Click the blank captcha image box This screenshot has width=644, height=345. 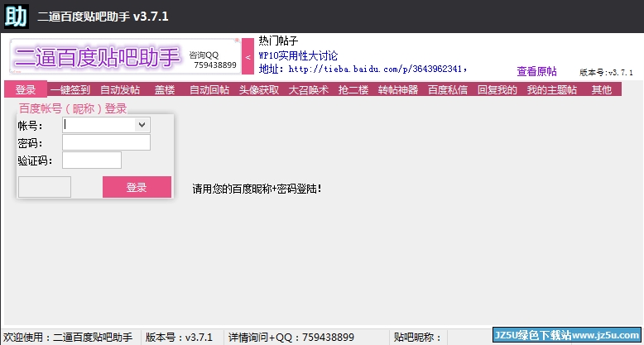(45, 187)
